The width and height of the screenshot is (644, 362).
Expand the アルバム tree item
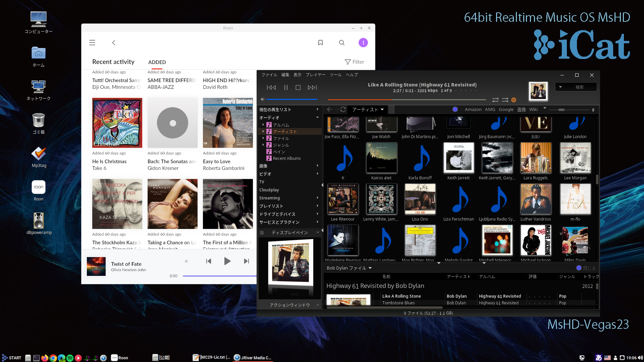tap(263, 125)
